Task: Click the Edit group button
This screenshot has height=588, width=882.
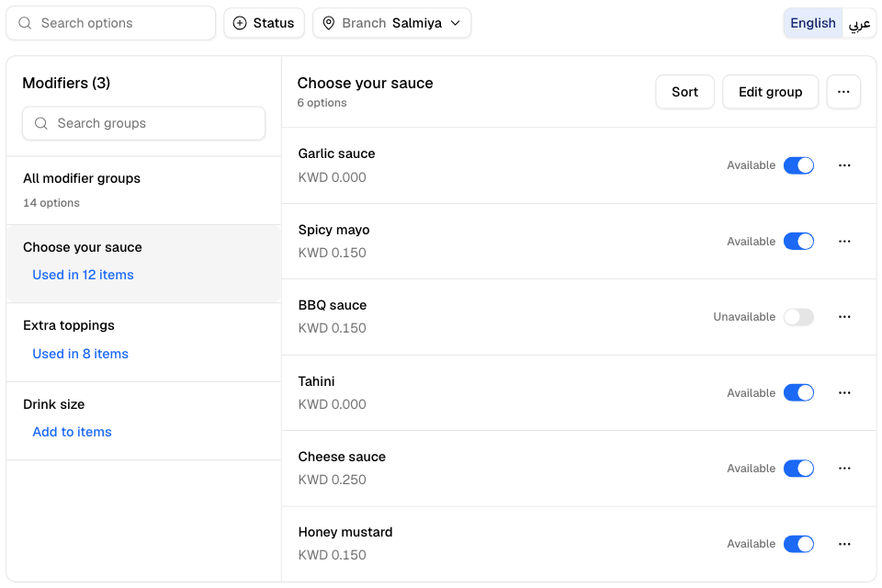Action: 770,92
